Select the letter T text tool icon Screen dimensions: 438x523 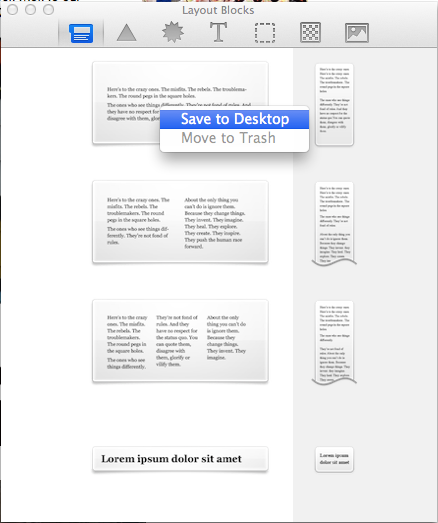pos(218,32)
